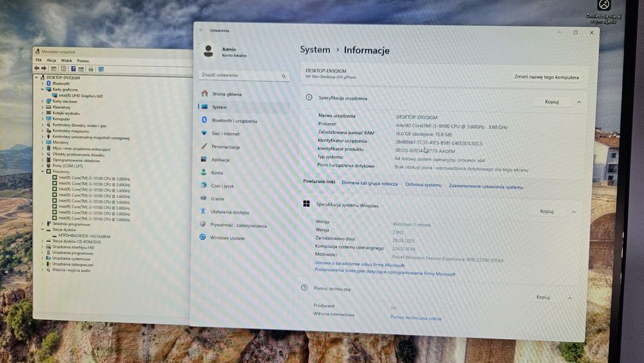The height and width of the screenshot is (363, 644).
Task: Open Ochrona systemu link
Action: pos(424,184)
